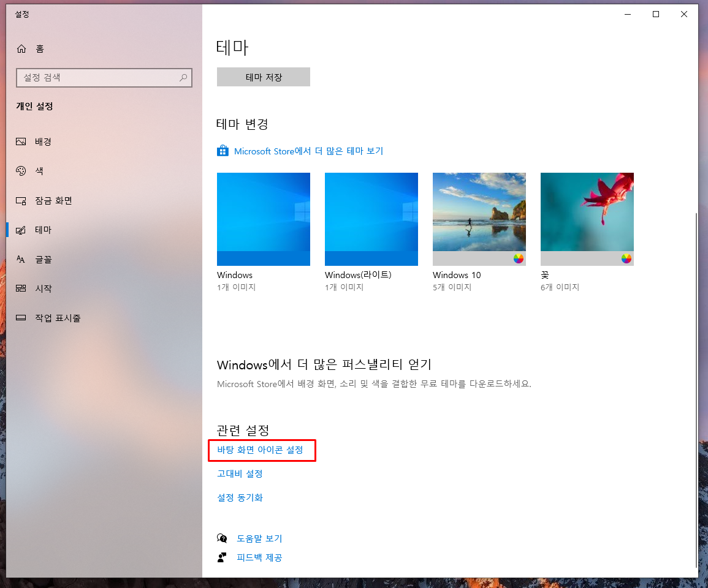Open the 설정 동기화 link
The width and height of the screenshot is (708, 588).
pyautogui.click(x=240, y=498)
